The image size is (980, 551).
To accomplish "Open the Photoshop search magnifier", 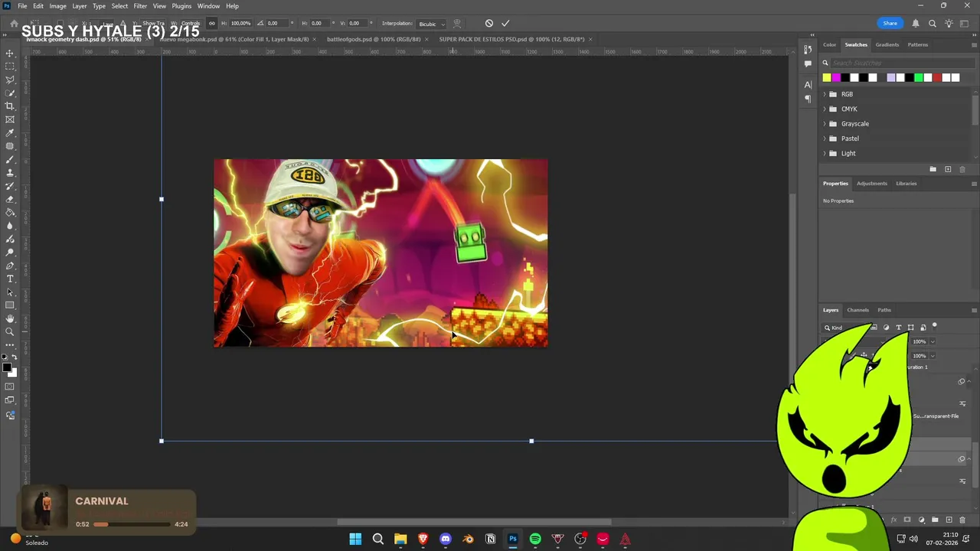I will pos(932,23).
